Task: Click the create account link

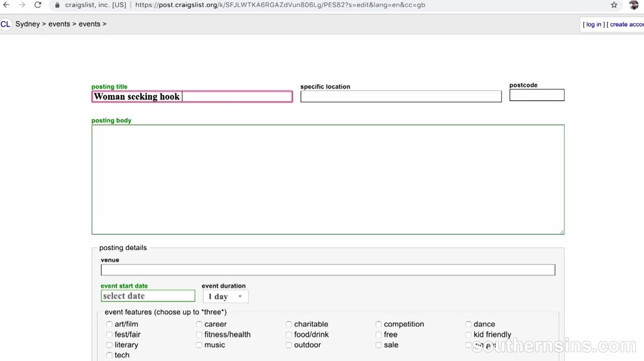Action: click(x=626, y=24)
